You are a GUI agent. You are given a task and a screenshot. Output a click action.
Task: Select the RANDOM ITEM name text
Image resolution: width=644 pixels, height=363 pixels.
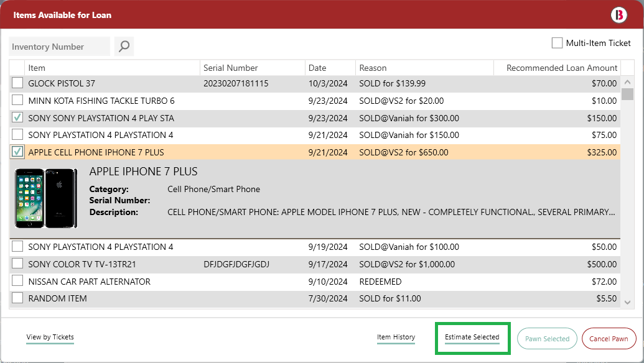coord(57,298)
